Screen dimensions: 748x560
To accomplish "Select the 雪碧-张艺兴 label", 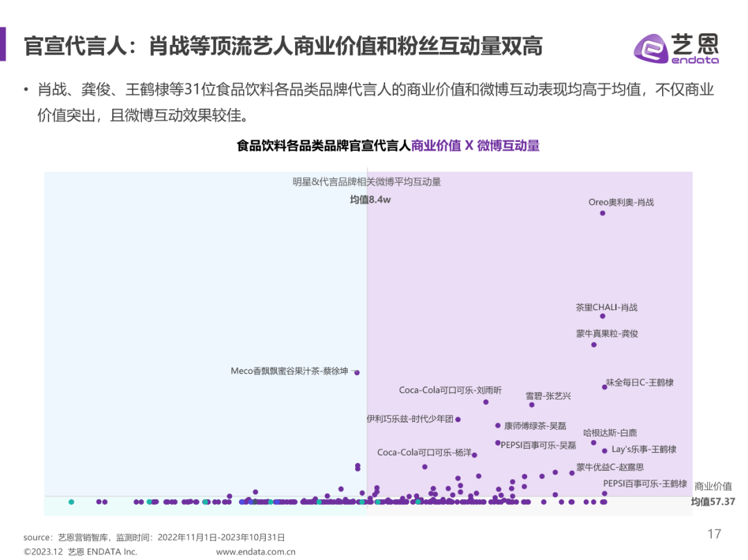I will (548, 396).
